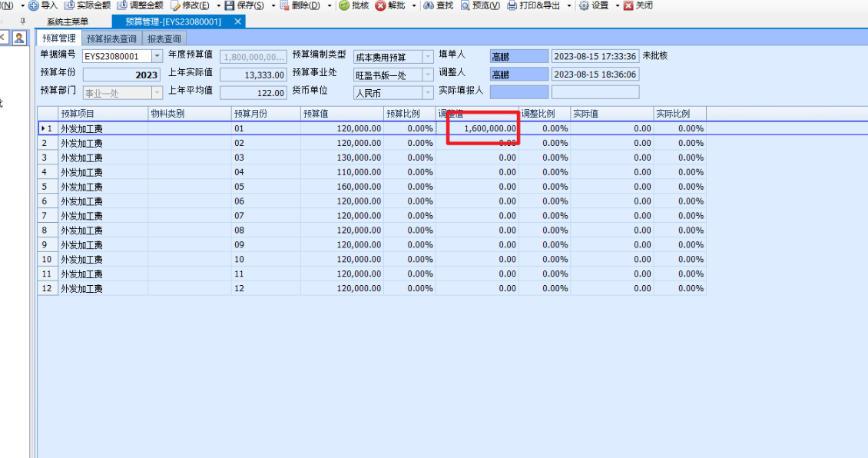The image size is (868, 458).
Task: Click the 上年平均值 field 122.00
Action: click(253, 92)
